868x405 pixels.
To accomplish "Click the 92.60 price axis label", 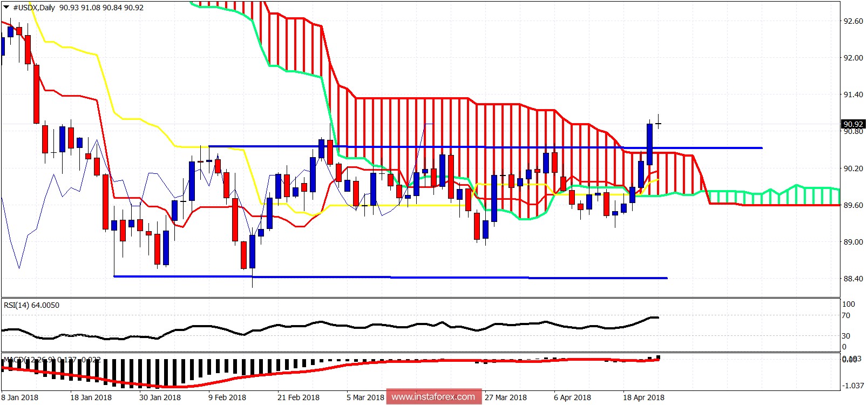I will pyautogui.click(x=853, y=21).
